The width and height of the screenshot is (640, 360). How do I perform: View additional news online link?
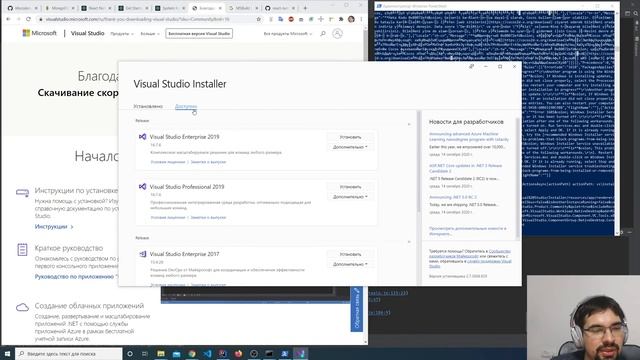click(467, 231)
